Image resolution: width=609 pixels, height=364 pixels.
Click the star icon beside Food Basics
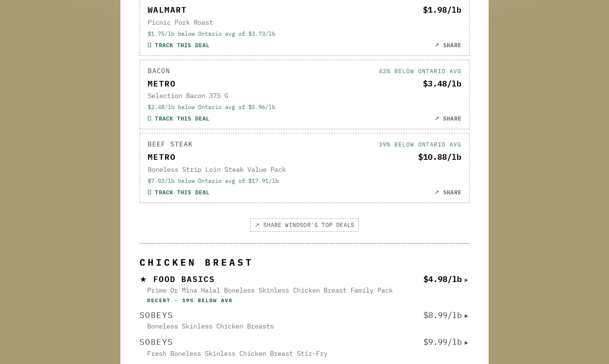coord(143,280)
